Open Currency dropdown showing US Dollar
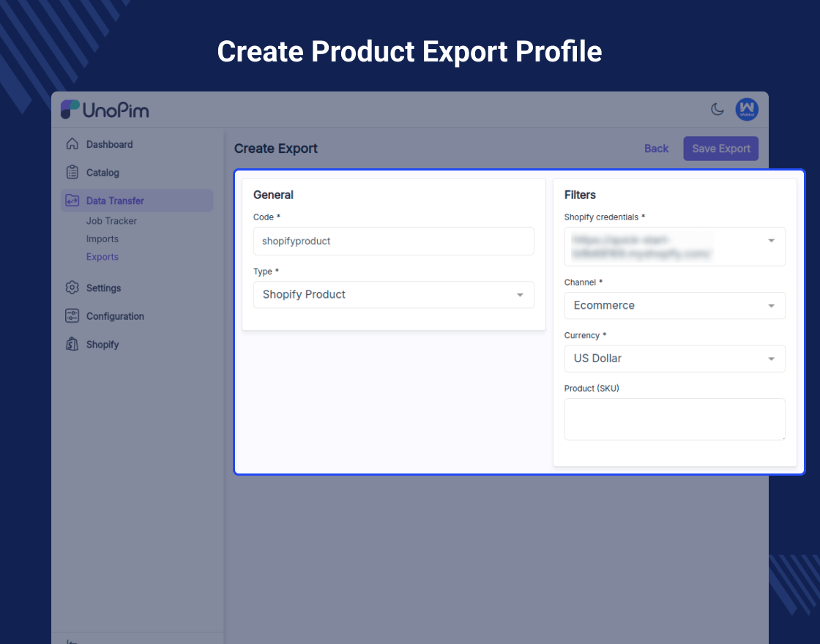The width and height of the screenshot is (820, 644). (x=674, y=359)
